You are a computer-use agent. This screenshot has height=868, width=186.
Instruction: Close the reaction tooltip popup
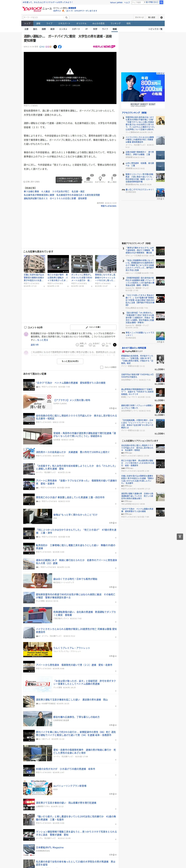80,178
